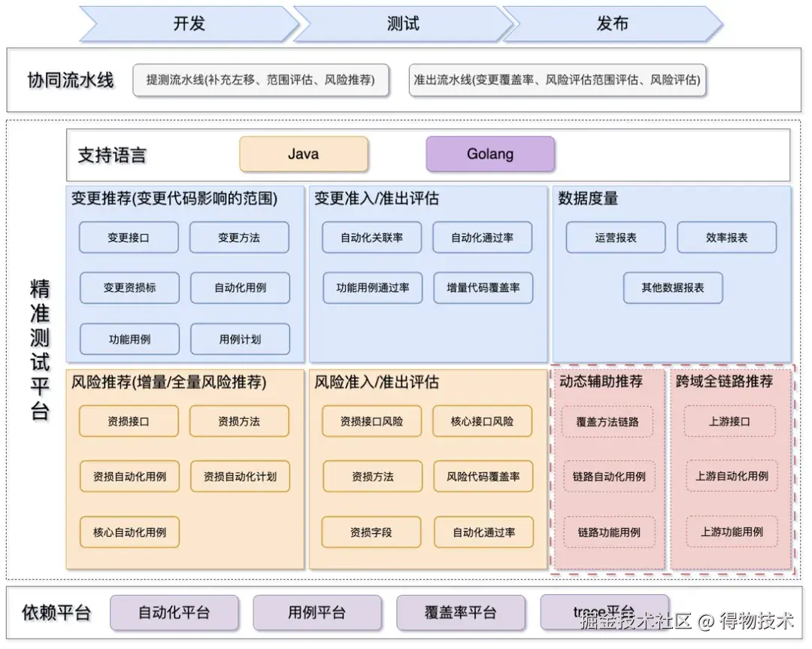The height and width of the screenshot is (649, 812).
Task: Switch to the 测试 stage tab
Action: (x=403, y=23)
